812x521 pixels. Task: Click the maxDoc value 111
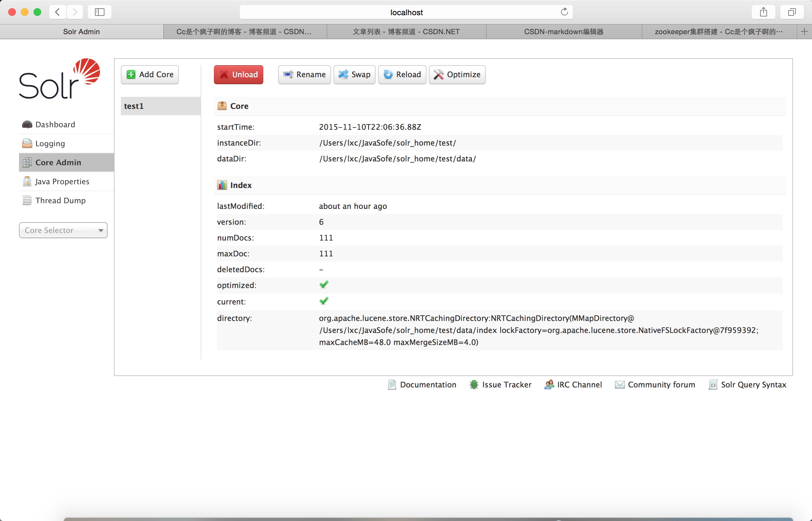[x=326, y=254]
